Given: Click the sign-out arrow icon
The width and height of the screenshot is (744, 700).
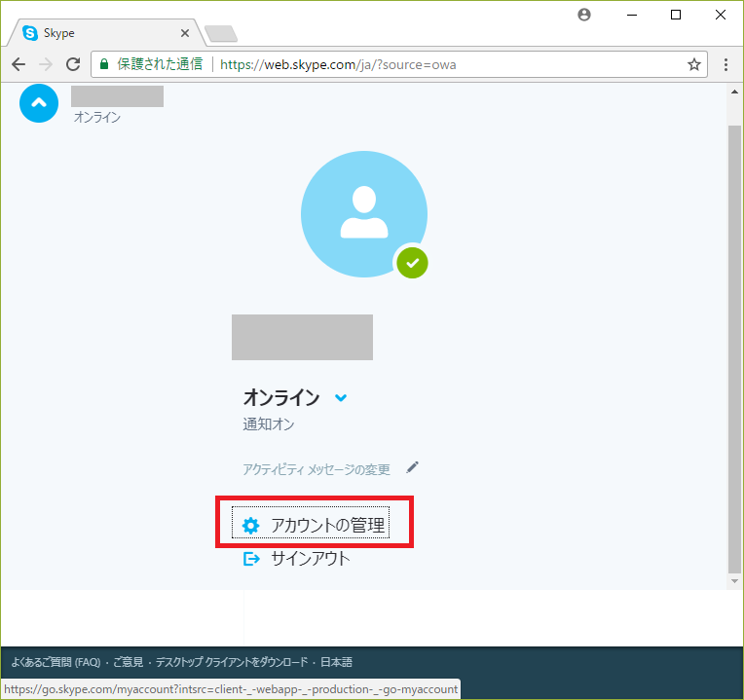Looking at the screenshot, I should 251,559.
